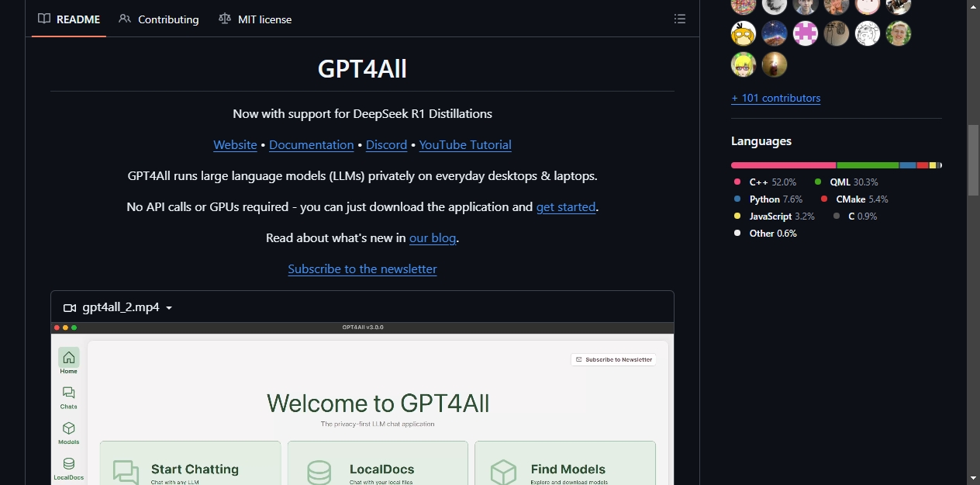Screen dimensions: 980x485
Task: Open the candle flame contributor avatar
Action: click(x=775, y=64)
